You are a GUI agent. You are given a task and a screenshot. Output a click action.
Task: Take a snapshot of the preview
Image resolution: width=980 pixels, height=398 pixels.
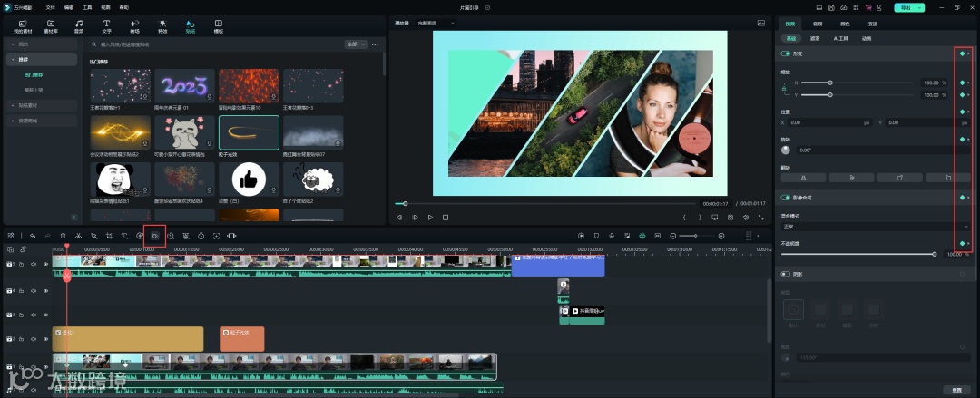[x=730, y=218]
